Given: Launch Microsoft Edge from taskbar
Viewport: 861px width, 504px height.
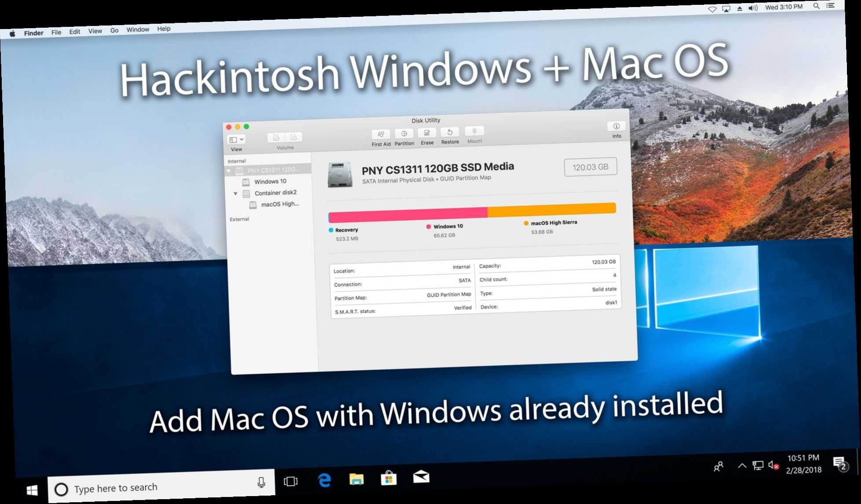Looking at the screenshot, I should (x=324, y=480).
